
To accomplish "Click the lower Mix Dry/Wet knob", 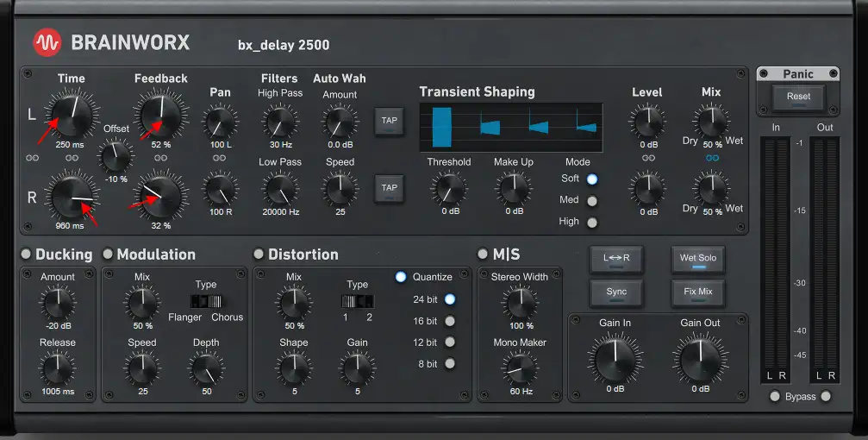I will tap(712, 190).
